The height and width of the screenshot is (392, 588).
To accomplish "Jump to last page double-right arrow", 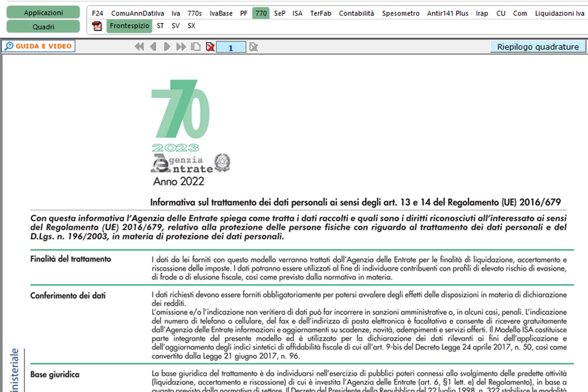I will click(181, 47).
